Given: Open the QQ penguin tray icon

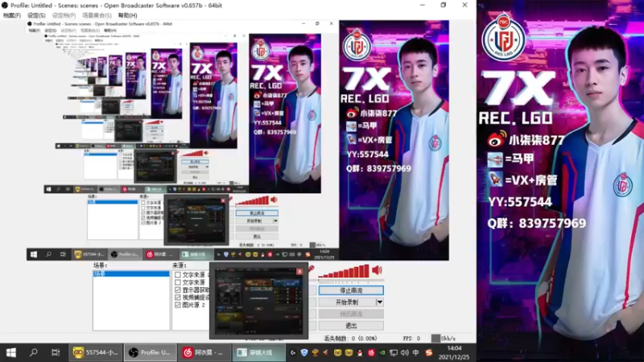Looking at the screenshot, I should point(360,352).
